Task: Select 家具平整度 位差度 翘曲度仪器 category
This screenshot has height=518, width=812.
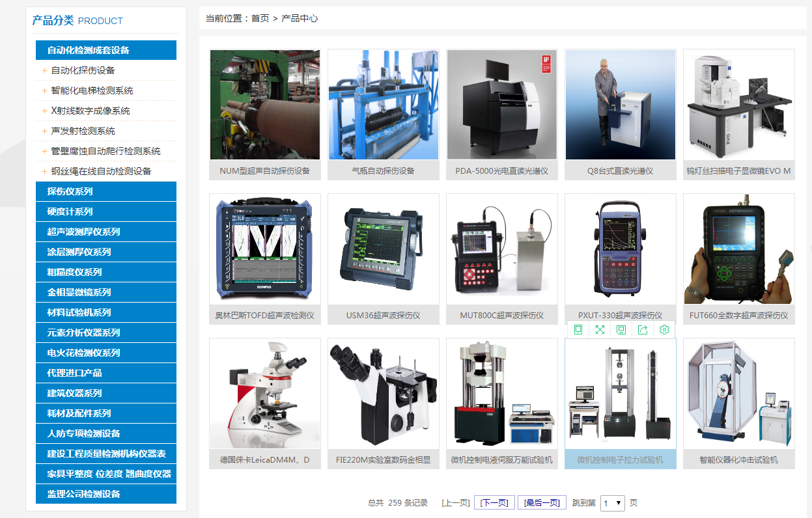Action: coord(106,474)
